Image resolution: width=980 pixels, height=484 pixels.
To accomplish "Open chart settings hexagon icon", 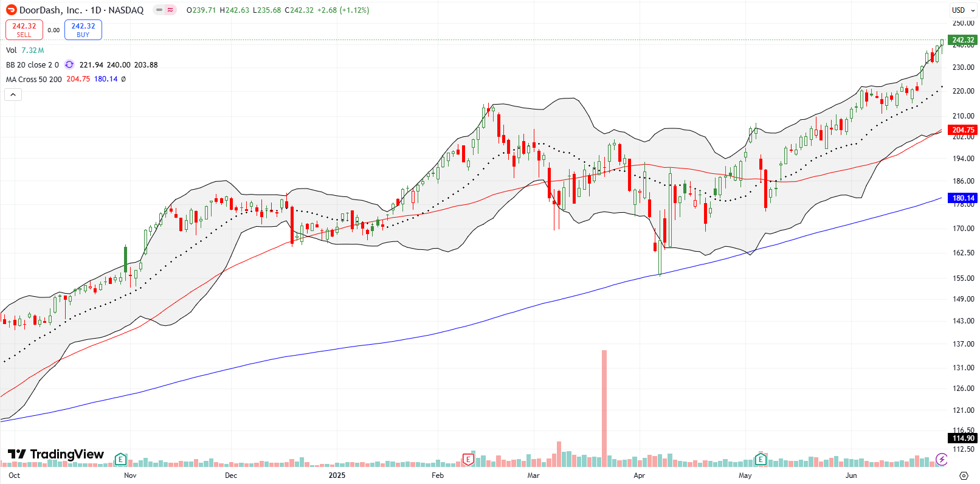I will (964, 475).
